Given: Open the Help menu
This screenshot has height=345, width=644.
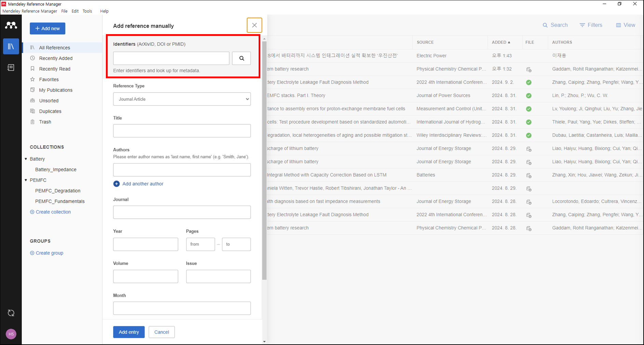Looking at the screenshot, I should point(104,11).
